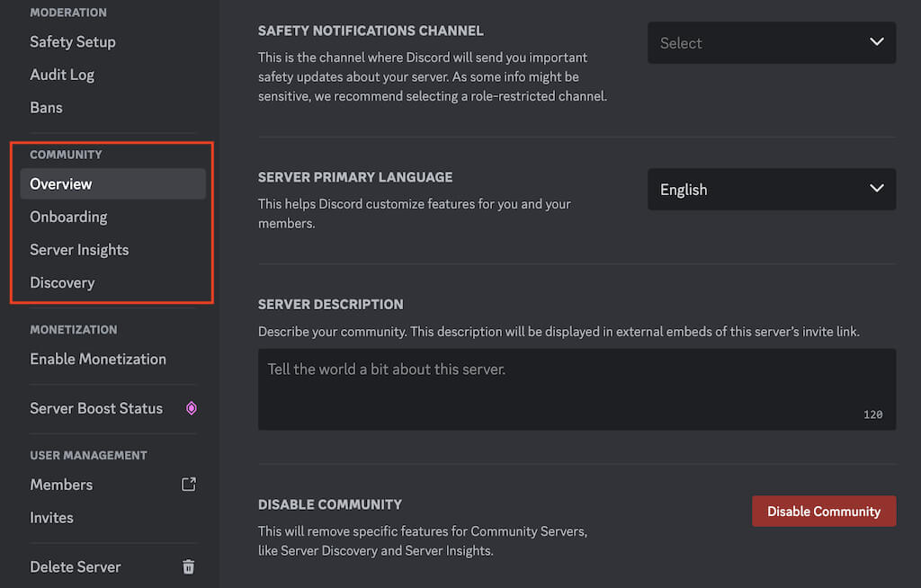Go to Audit Log settings
This screenshot has width=921, height=588.
[x=62, y=75]
